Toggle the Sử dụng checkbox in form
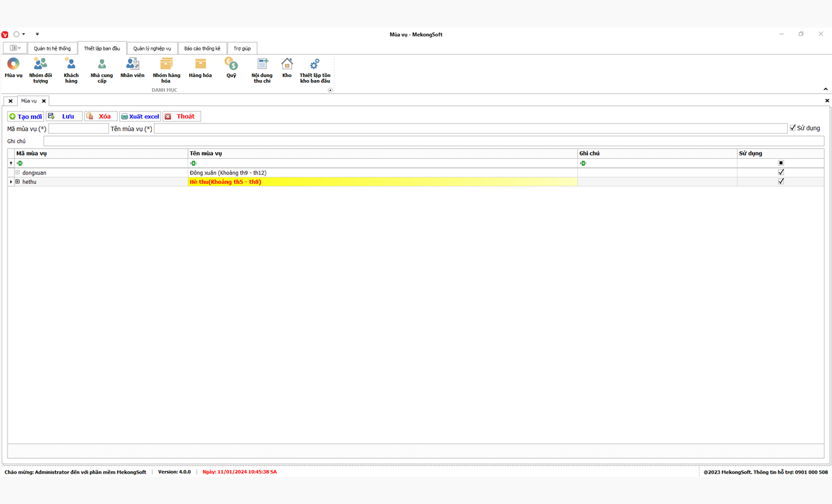Screen dimensions: 832x504 (793, 128)
